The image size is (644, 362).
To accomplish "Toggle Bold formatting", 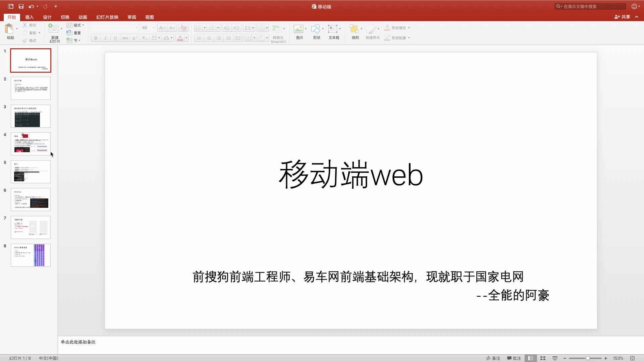I will point(96,38).
